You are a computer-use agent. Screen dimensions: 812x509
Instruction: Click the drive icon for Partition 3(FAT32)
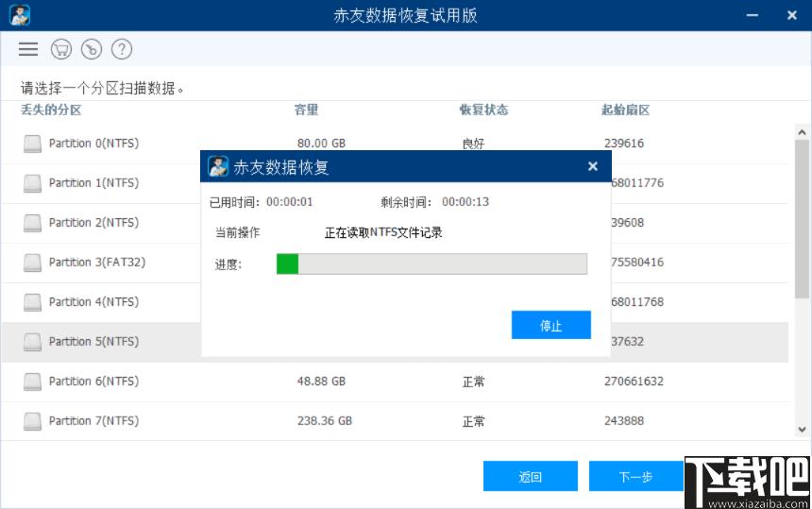pyautogui.click(x=32, y=263)
